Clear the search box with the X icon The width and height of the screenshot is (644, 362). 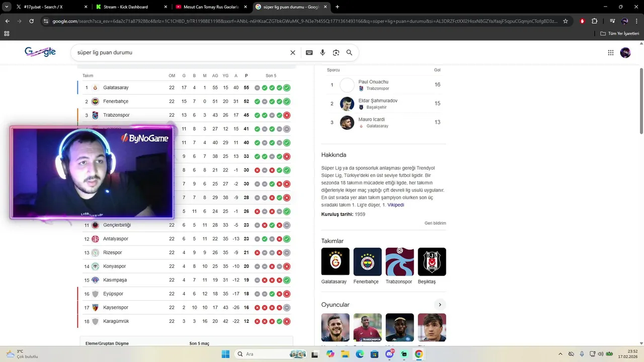pyautogui.click(x=293, y=52)
